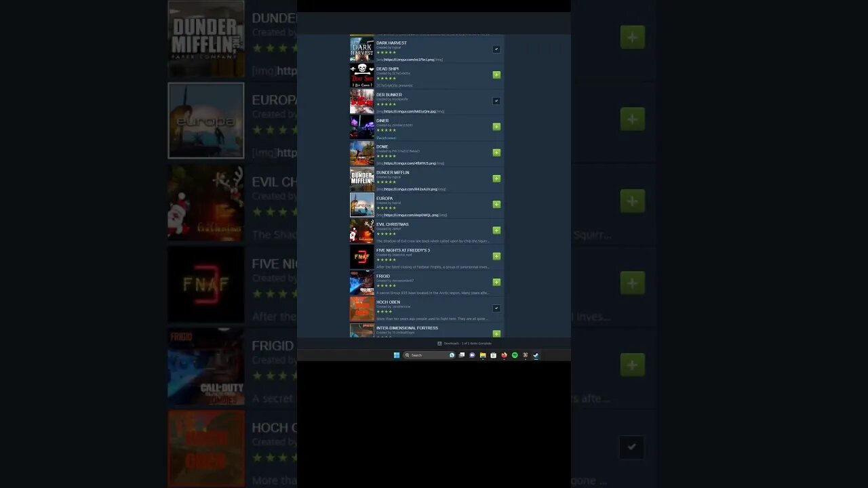The height and width of the screenshot is (488, 868).
Task: Open Microsoft Store from taskbar
Action: click(x=493, y=355)
